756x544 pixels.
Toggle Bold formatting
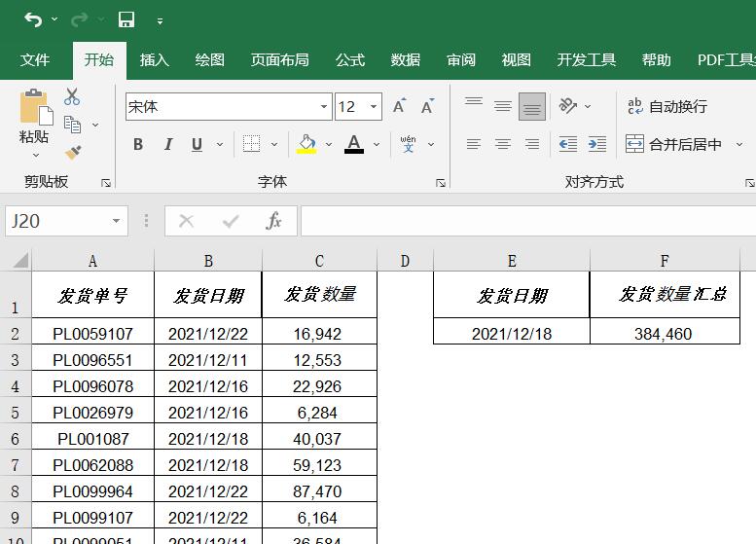(x=138, y=144)
